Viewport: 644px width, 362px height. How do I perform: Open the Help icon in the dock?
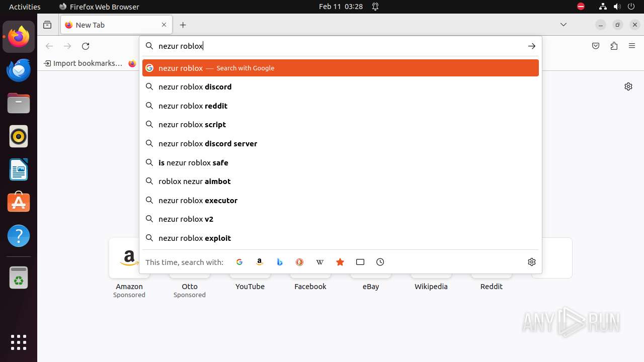pyautogui.click(x=19, y=236)
